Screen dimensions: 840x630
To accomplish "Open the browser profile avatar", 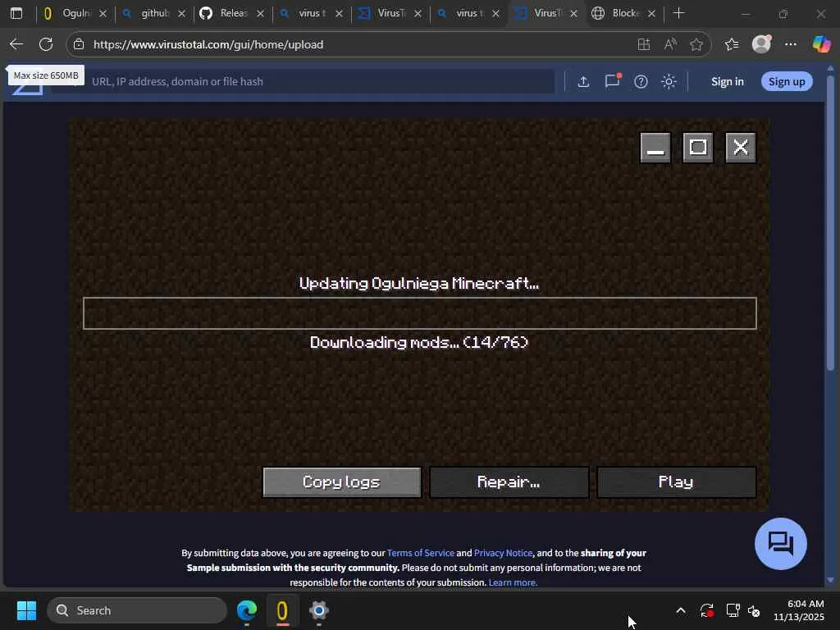I will point(761,44).
